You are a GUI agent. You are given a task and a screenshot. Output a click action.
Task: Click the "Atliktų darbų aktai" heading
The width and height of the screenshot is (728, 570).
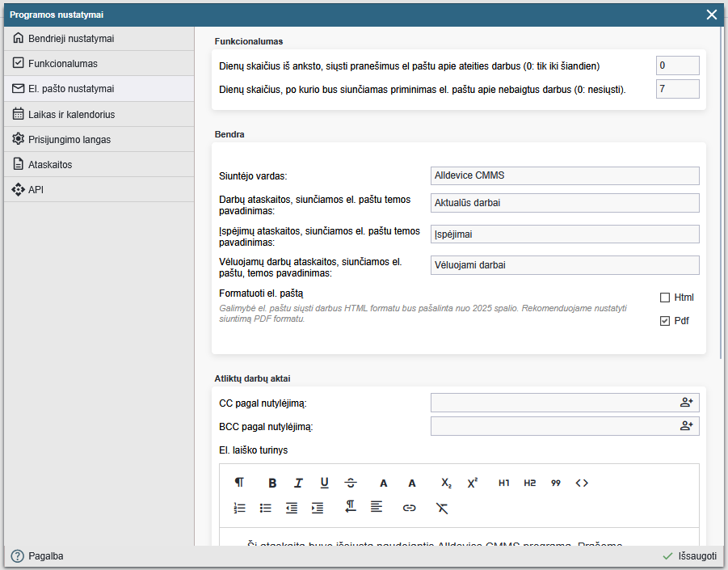(x=252, y=378)
